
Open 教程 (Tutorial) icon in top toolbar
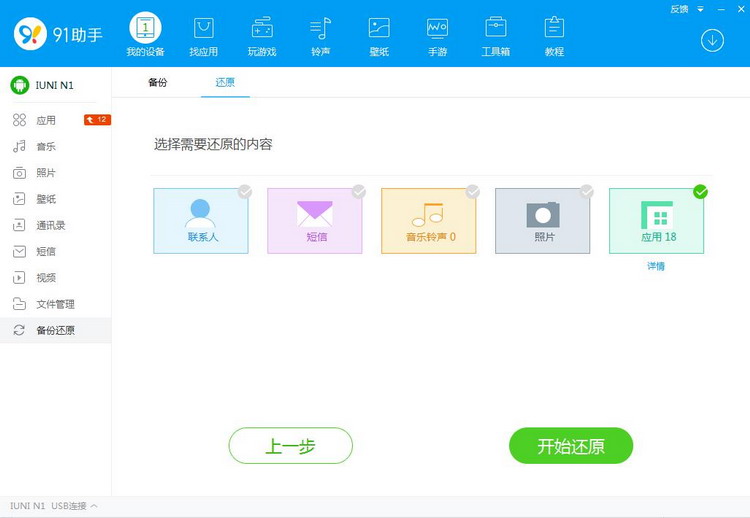pos(554,35)
